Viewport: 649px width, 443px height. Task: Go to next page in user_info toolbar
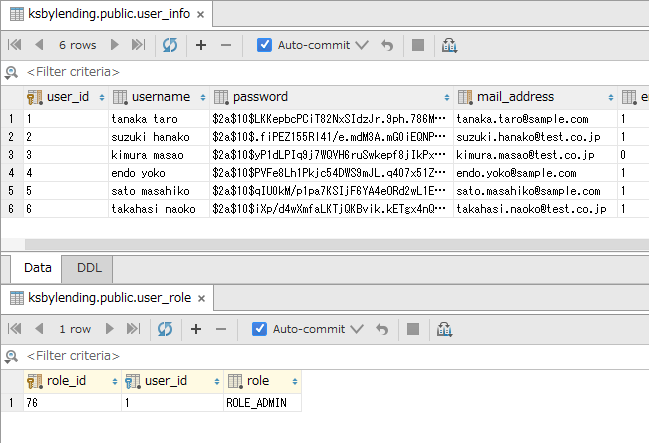click(x=115, y=45)
